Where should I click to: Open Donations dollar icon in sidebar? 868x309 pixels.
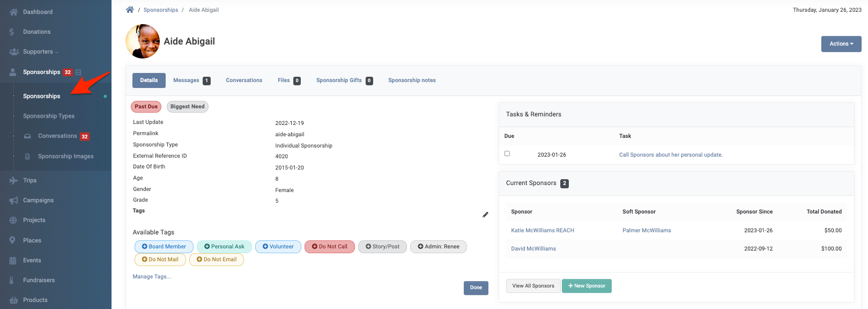[12, 32]
